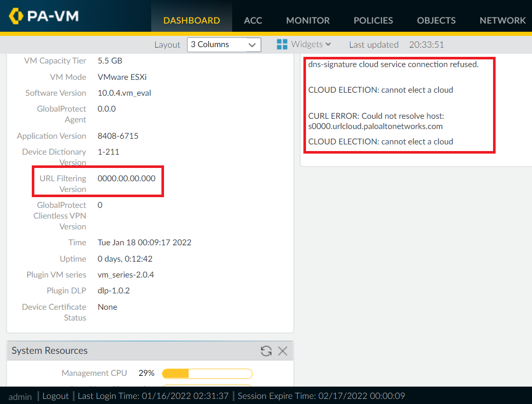Image resolution: width=532 pixels, height=404 pixels.
Task: Select the GlobalProtect Agent value 0.0.0
Action: (107, 109)
